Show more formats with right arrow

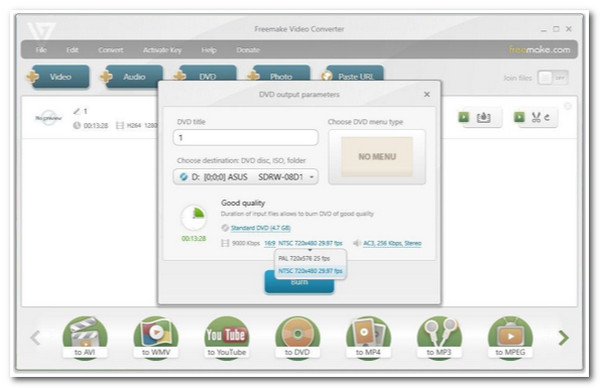pyautogui.click(x=563, y=337)
